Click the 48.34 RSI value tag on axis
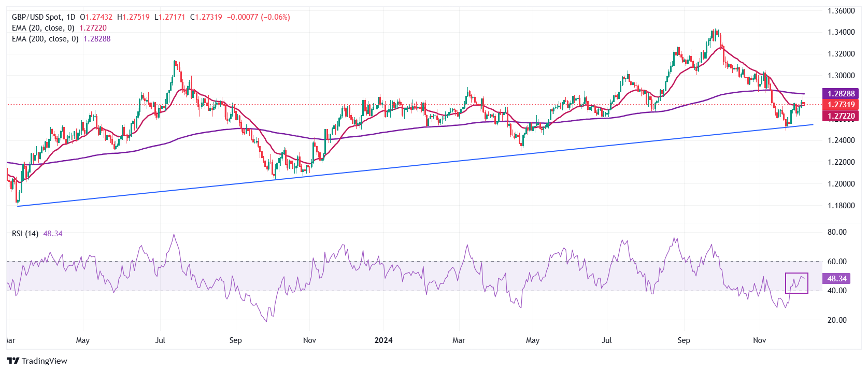Image resolution: width=868 pixels, height=372 pixels. coord(836,279)
